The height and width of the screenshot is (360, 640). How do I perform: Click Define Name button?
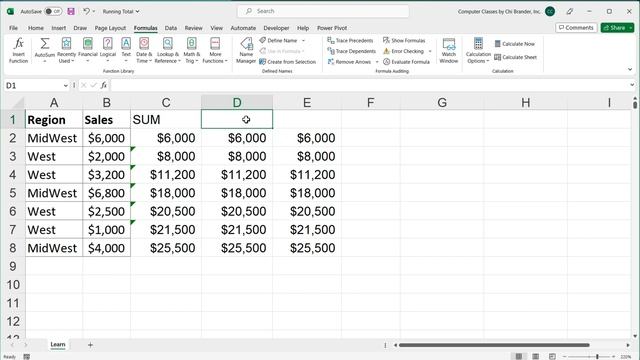click(x=278, y=40)
